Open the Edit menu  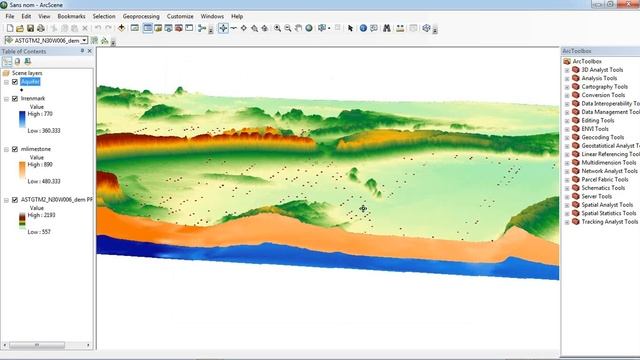click(26, 16)
